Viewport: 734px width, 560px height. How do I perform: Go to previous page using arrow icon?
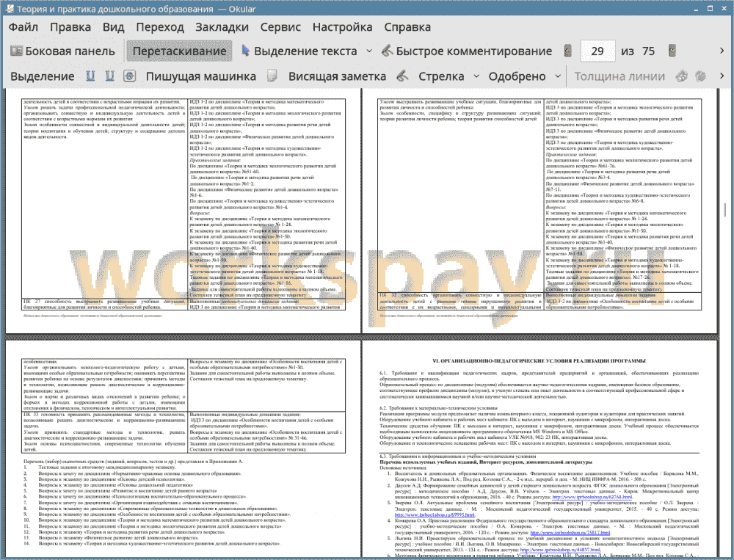[x=568, y=51]
